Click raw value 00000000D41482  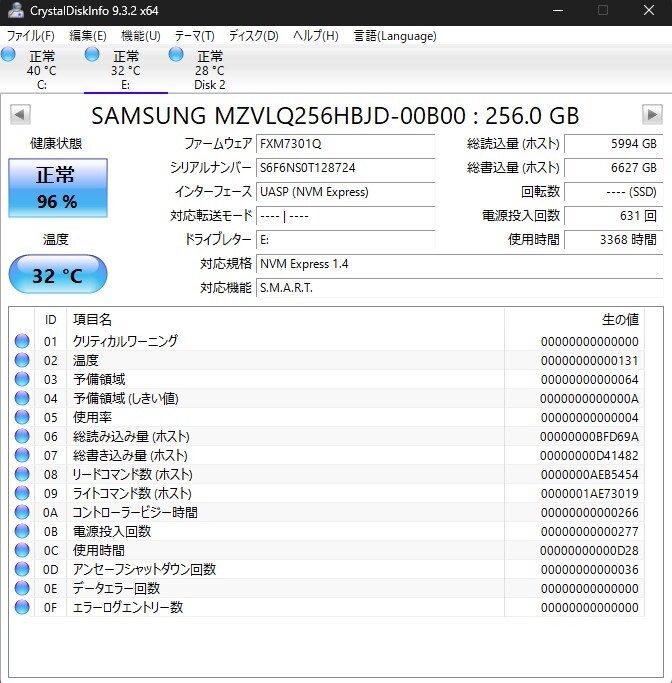[x=589, y=456]
